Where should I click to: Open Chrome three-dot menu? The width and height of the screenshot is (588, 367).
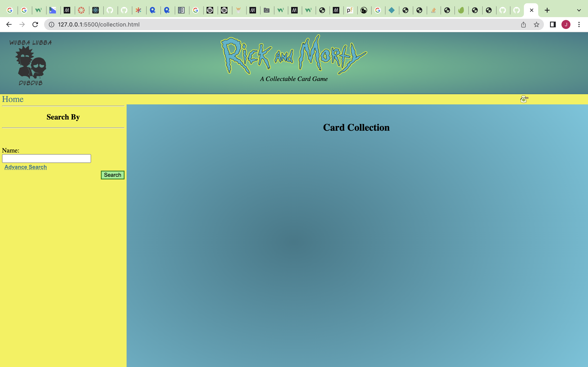[579, 24]
